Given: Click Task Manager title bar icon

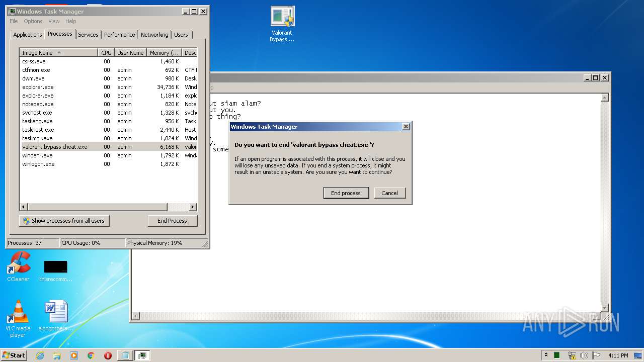Looking at the screenshot, I should 12,11.
